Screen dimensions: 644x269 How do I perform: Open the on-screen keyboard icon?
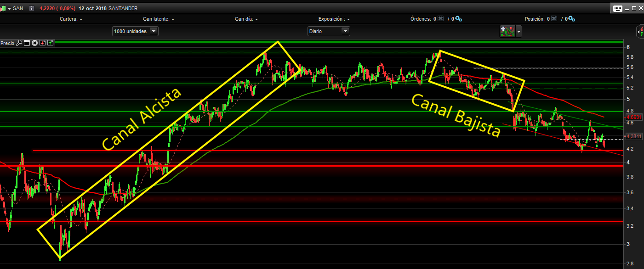617,8
